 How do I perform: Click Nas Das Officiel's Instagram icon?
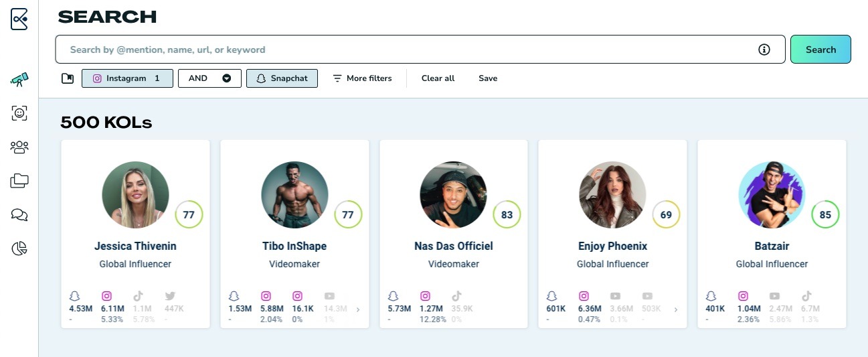click(425, 295)
